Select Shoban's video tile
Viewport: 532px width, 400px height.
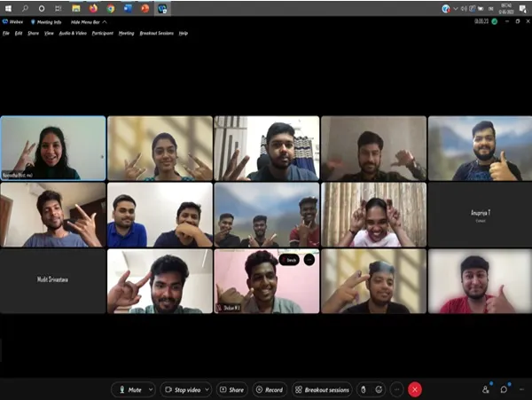click(266, 281)
